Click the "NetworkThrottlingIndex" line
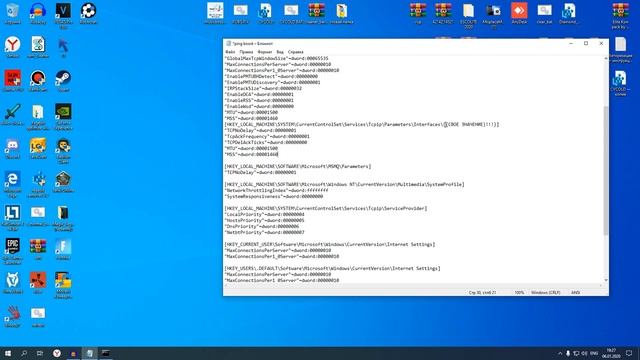The width and height of the screenshot is (640, 360). click(x=276, y=191)
